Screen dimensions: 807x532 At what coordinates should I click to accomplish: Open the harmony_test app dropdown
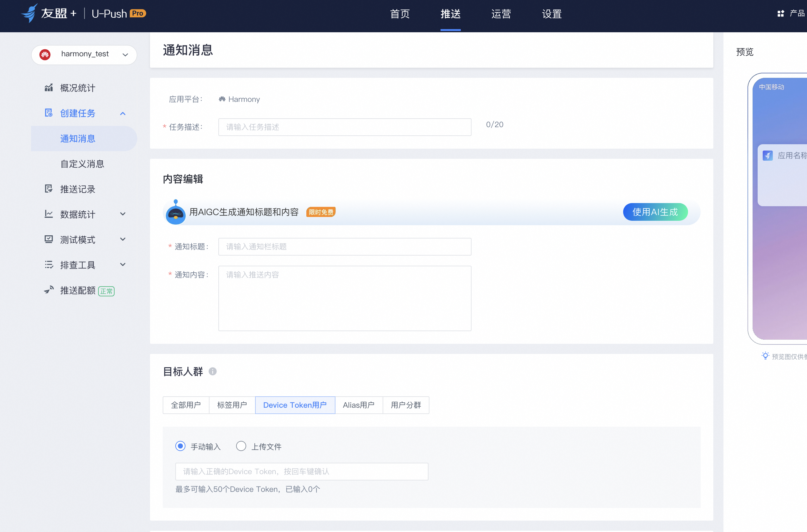point(84,55)
